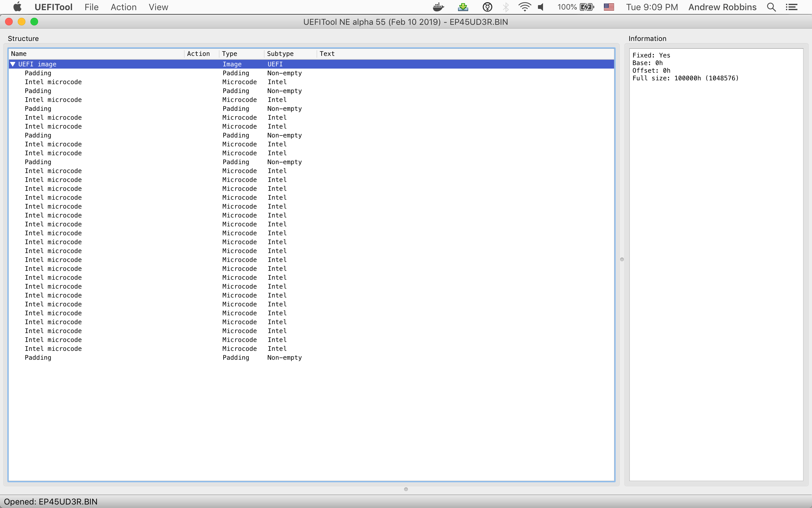This screenshot has height=508, width=812.
Task: Click the 'Structure' panel label
Action: (x=23, y=39)
